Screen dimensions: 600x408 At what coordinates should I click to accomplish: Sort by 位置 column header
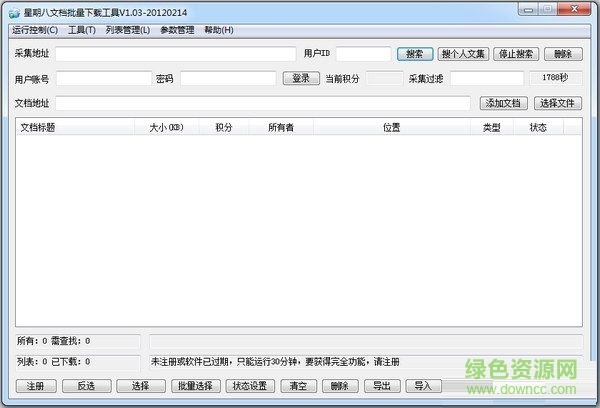click(392, 127)
